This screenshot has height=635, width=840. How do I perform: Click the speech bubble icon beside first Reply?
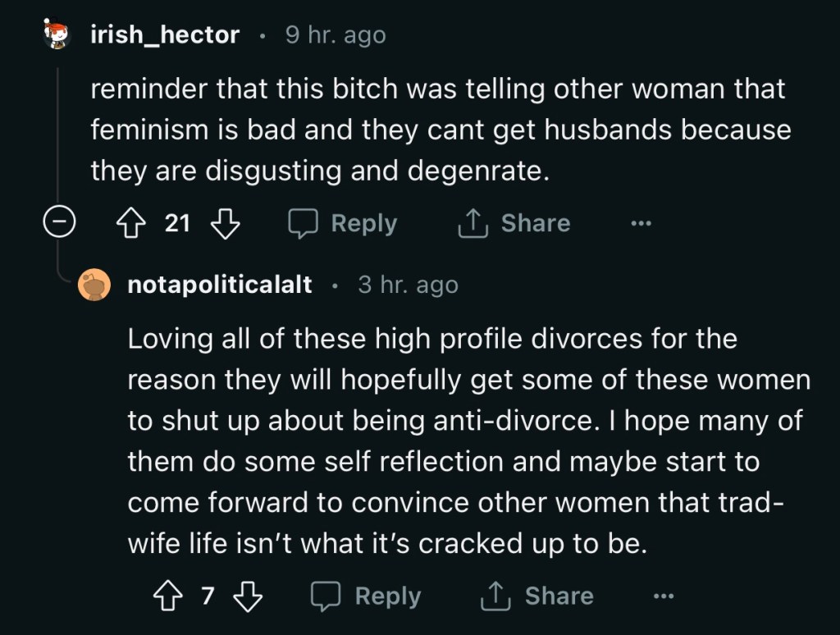[x=303, y=223]
